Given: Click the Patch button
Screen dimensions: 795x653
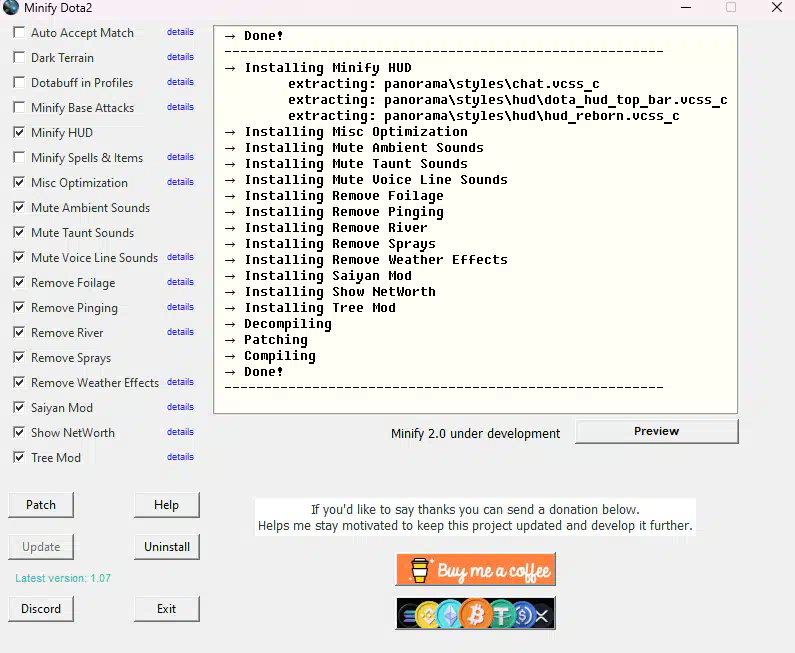Looking at the screenshot, I should click(41, 505).
